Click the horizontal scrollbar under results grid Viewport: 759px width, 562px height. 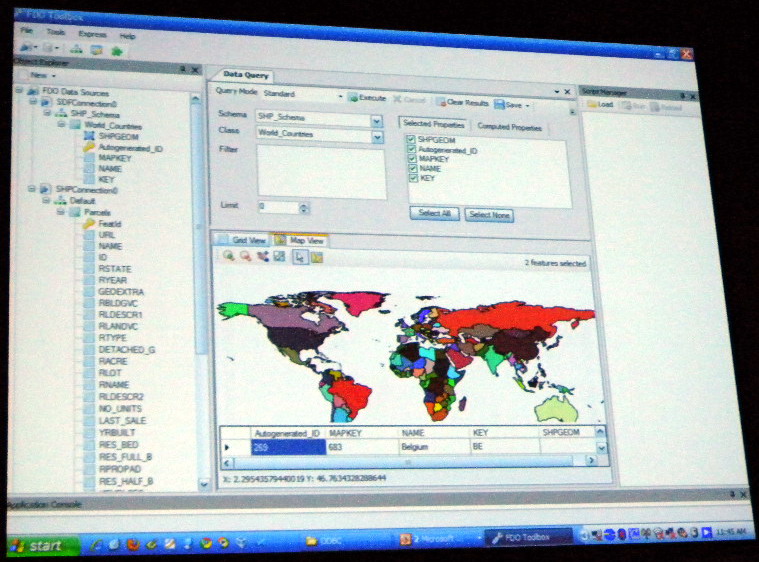coord(400,461)
